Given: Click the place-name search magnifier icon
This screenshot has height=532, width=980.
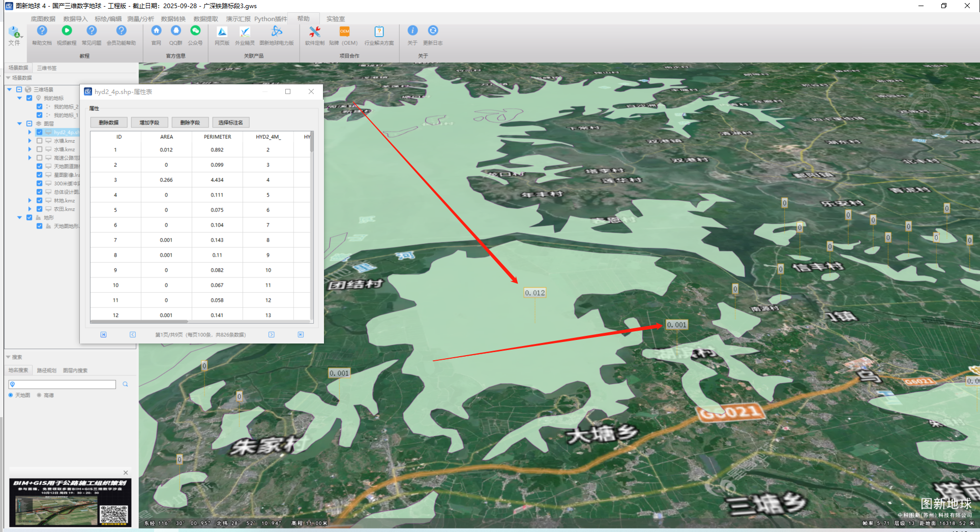Looking at the screenshot, I should [125, 385].
